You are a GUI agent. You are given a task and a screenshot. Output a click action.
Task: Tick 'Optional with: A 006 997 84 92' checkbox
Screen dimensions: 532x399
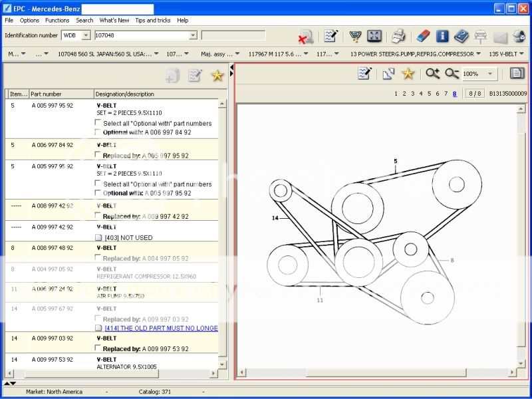pyautogui.click(x=98, y=132)
